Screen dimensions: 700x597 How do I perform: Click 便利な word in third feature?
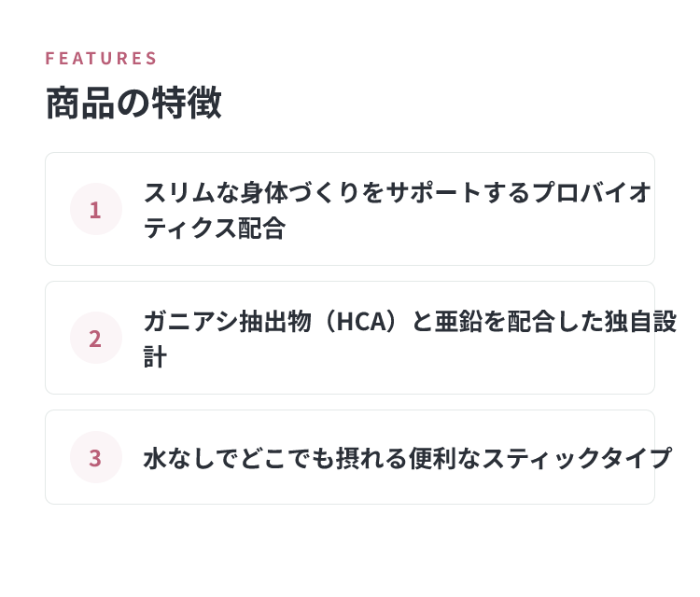444,458
